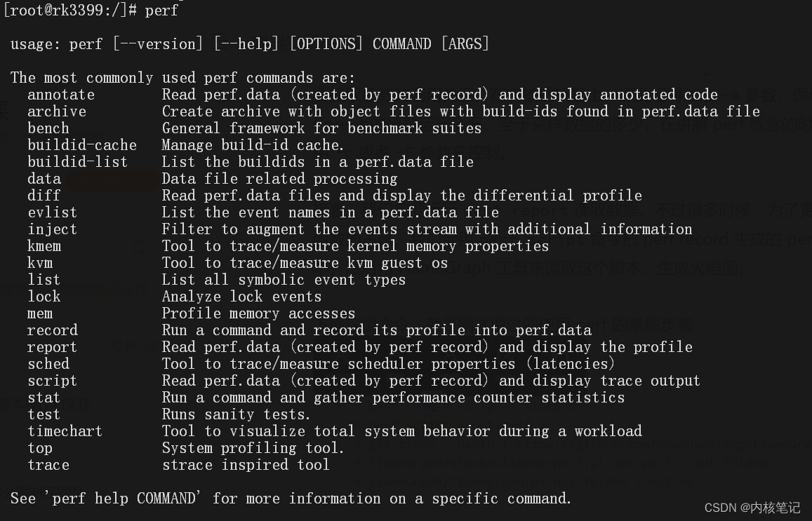
Task: Click the 'script' command text
Action: pyautogui.click(x=53, y=381)
